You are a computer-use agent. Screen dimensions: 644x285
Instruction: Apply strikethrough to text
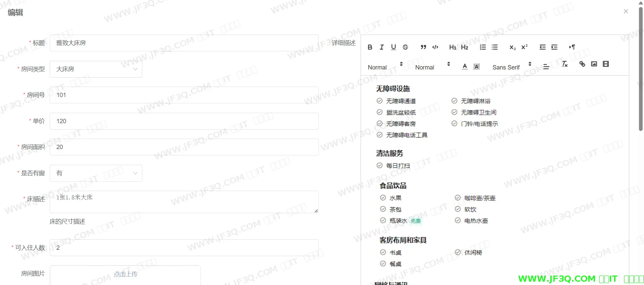pyautogui.click(x=405, y=47)
